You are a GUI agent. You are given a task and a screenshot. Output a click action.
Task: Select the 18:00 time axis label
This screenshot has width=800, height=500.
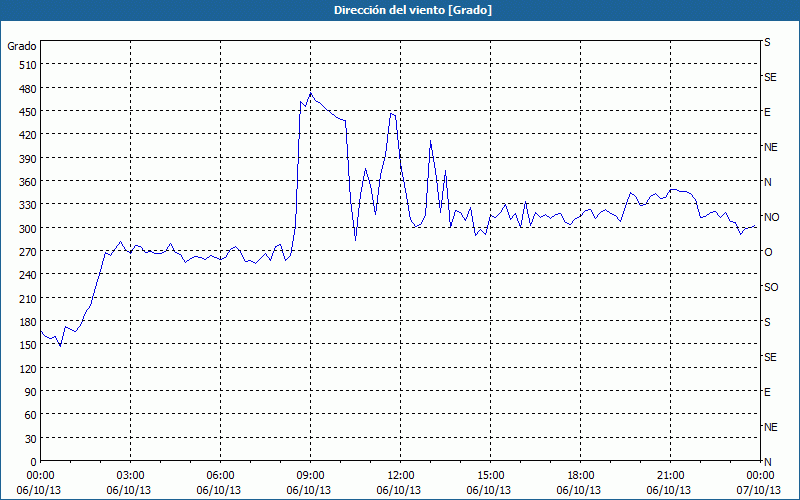pos(581,476)
